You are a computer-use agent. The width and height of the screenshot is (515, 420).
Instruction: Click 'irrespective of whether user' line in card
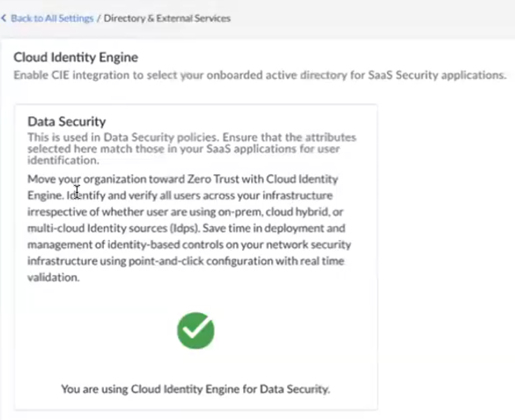pyautogui.click(x=92, y=212)
